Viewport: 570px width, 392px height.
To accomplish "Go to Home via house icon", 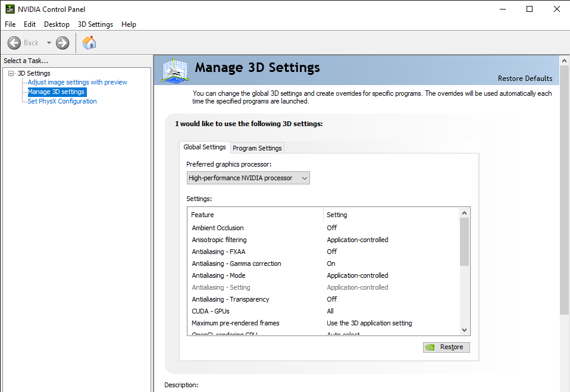I will click(89, 43).
